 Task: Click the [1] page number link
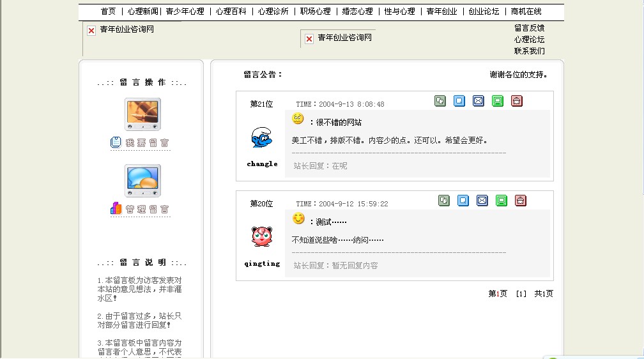click(x=521, y=294)
